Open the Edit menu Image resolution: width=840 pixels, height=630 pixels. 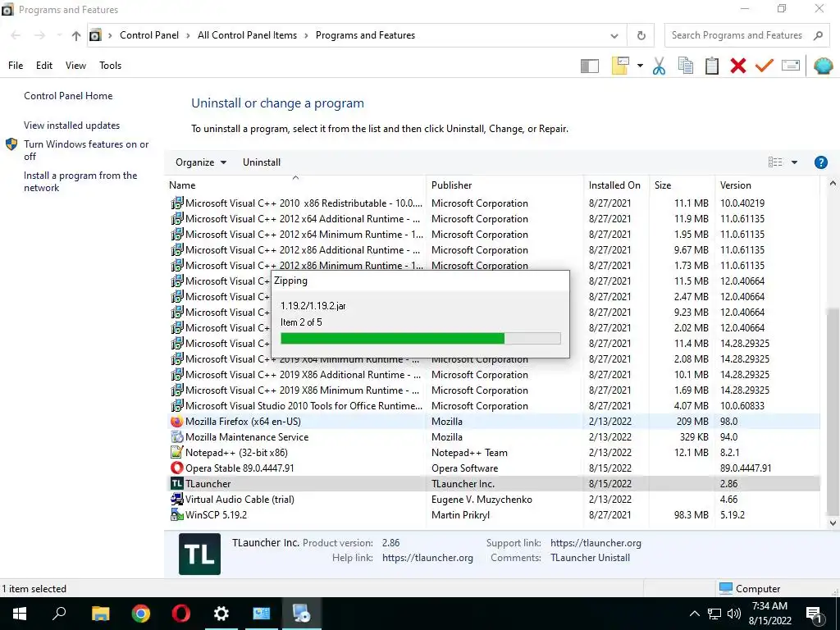(x=44, y=66)
